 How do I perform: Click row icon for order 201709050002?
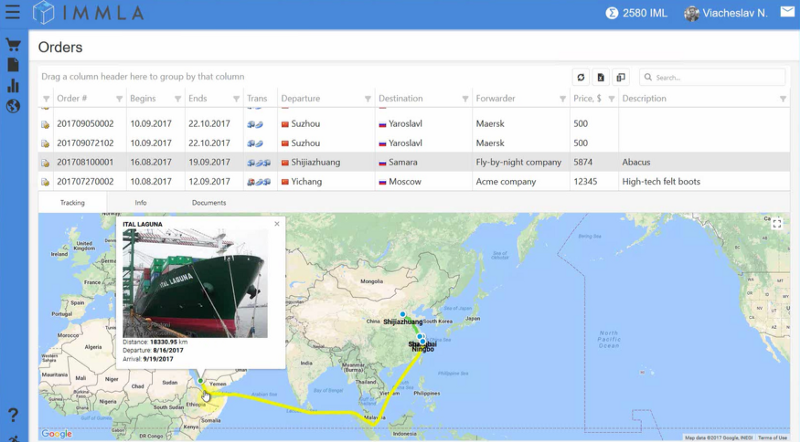coord(45,124)
